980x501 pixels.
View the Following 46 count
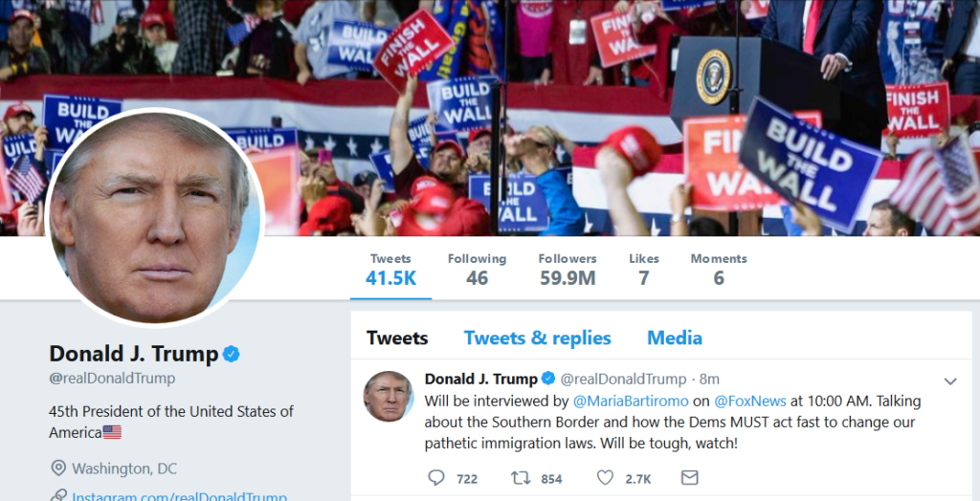[477, 270]
